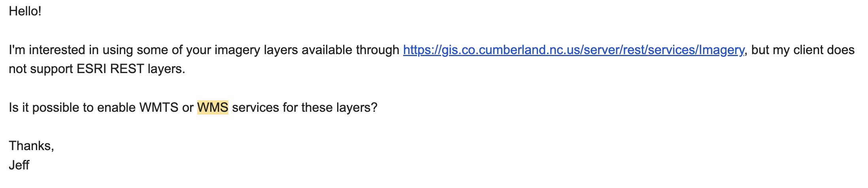Click the ESRI text in second line

tap(92, 69)
